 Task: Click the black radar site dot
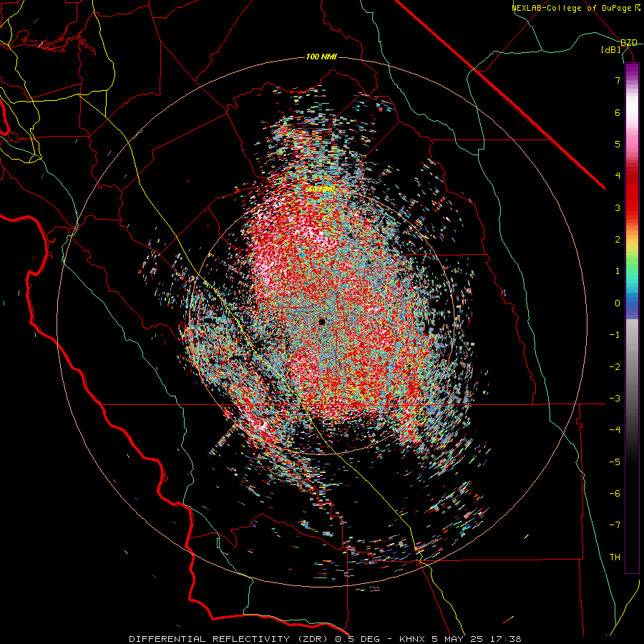pos(321,321)
